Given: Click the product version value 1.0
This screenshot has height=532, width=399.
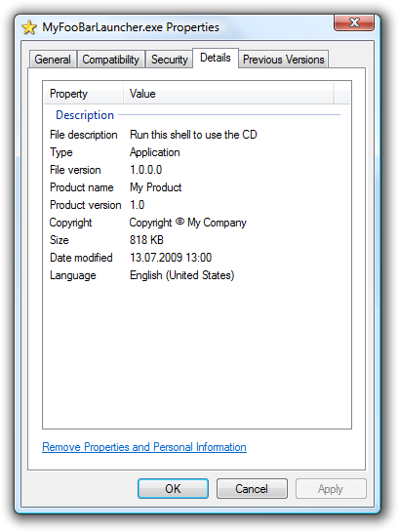Looking at the screenshot, I should pos(138,205).
